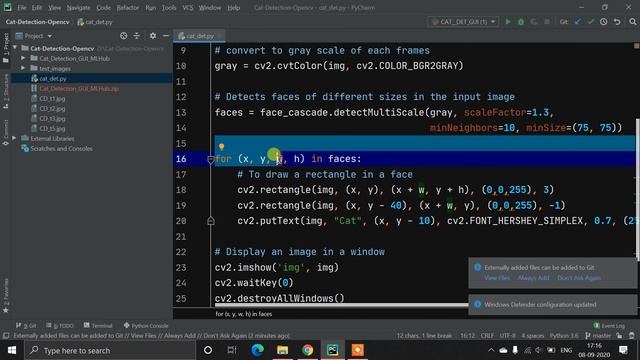640x360 pixels.
Task: Open the Structure side tool window
Action: click(6, 91)
